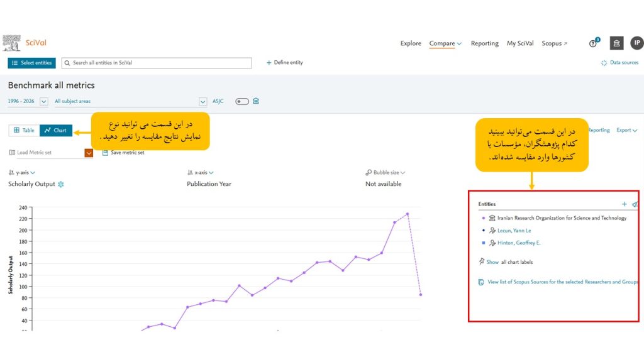This screenshot has height=362, width=644.
Task: Open Hinton, Geoffrey E. entity link
Action: click(x=519, y=243)
